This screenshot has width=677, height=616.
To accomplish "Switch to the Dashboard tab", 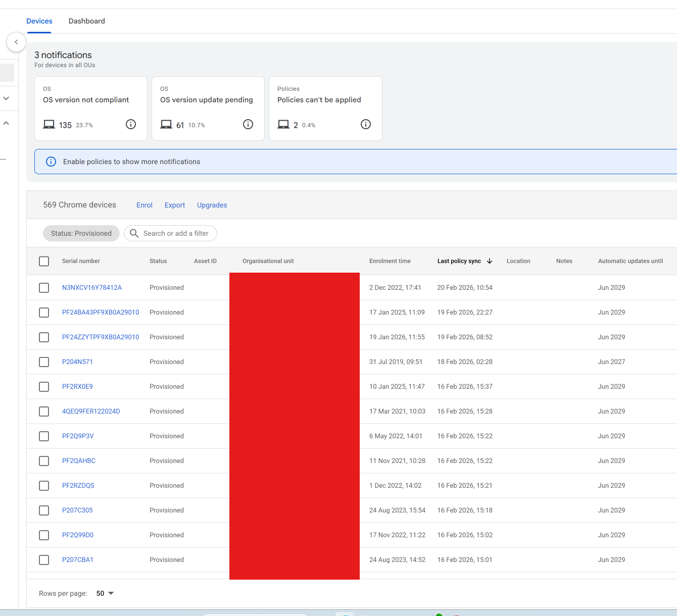I will tap(87, 21).
